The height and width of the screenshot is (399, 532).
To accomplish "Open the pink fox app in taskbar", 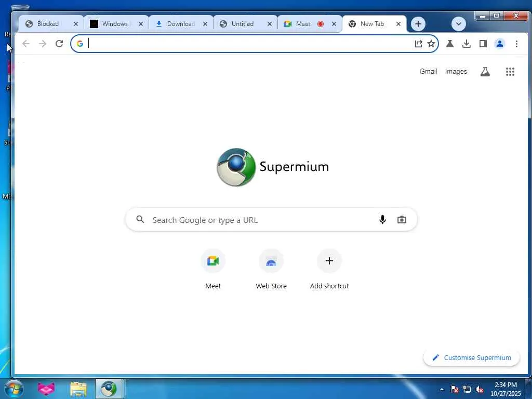I will pyautogui.click(x=46, y=389).
